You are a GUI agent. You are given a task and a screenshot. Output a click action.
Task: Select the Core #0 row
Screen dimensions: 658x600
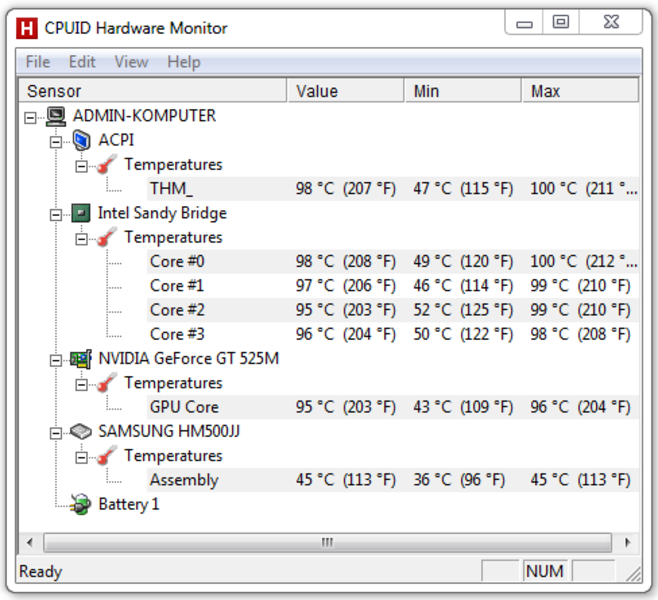(x=393, y=262)
